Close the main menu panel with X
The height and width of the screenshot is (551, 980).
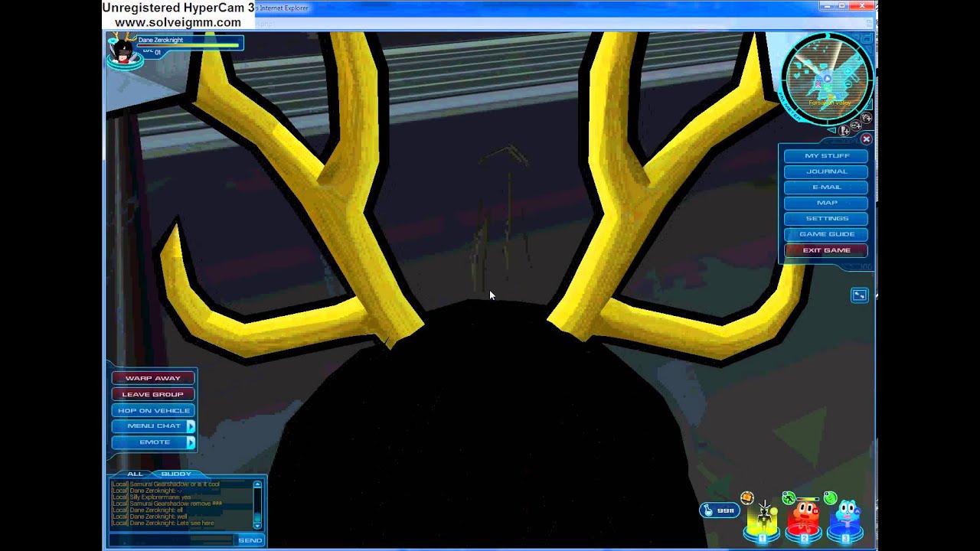[x=866, y=139]
